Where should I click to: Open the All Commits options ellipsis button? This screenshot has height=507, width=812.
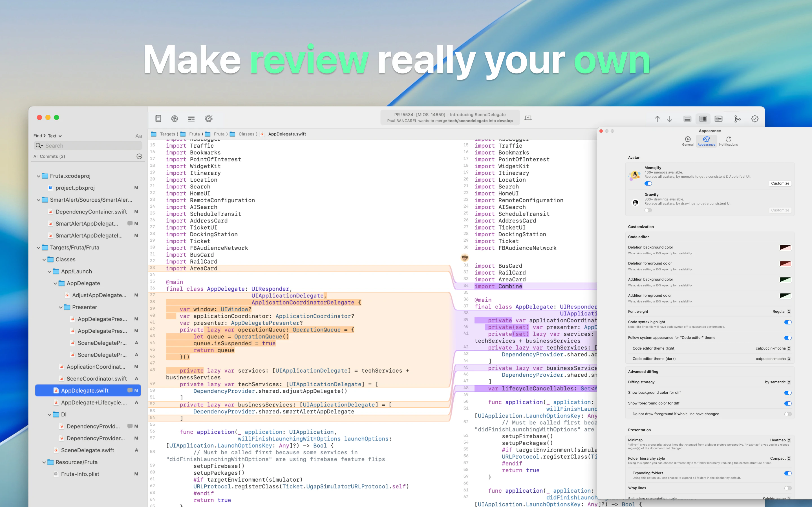(x=139, y=156)
